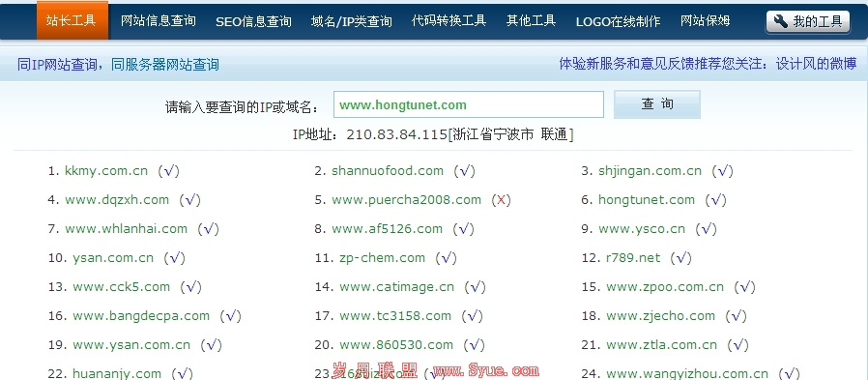Image resolution: width=868 pixels, height=380 pixels.
Task: Open the LOGO在线制作 menu
Action: tap(619, 21)
